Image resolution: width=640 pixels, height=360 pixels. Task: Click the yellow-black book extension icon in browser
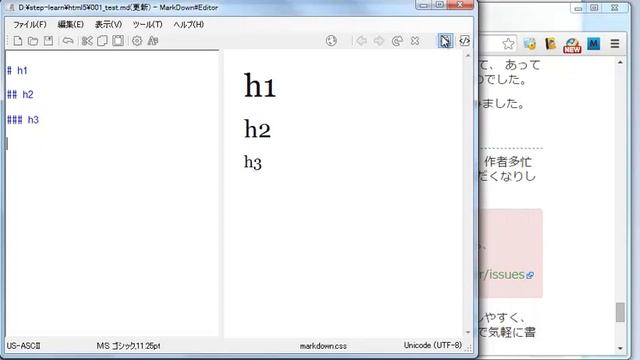coord(551,44)
